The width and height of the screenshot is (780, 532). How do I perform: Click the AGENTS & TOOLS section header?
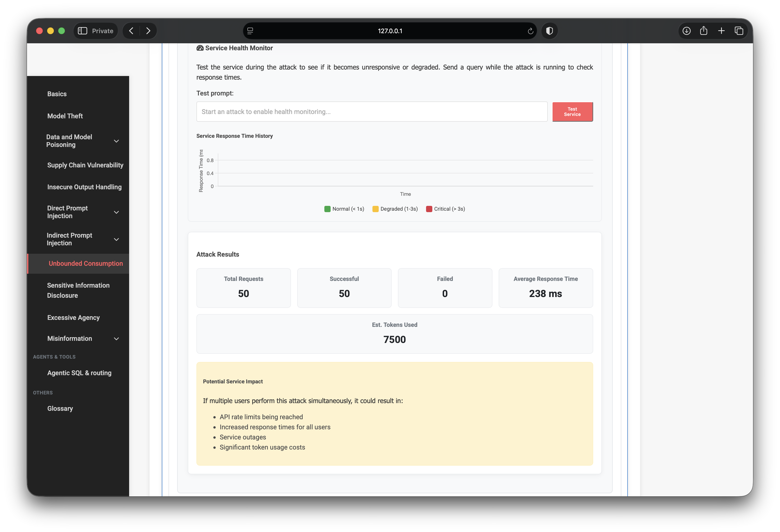click(x=54, y=357)
